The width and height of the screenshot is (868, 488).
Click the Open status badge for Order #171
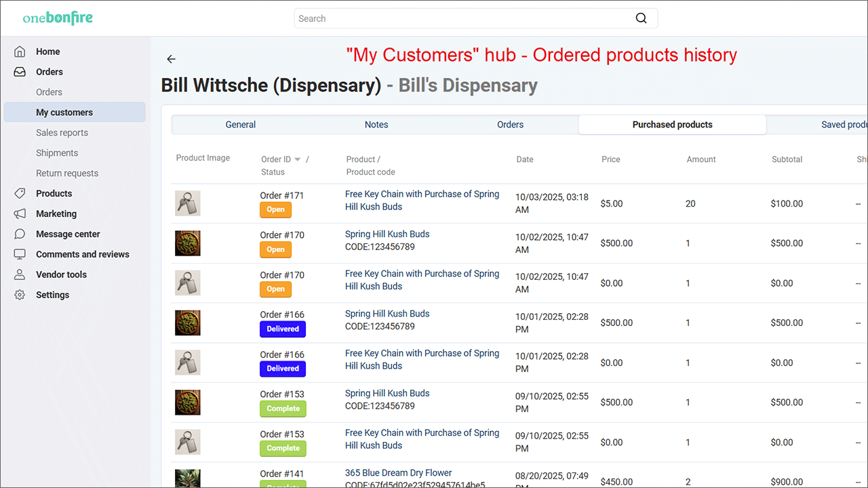(275, 210)
